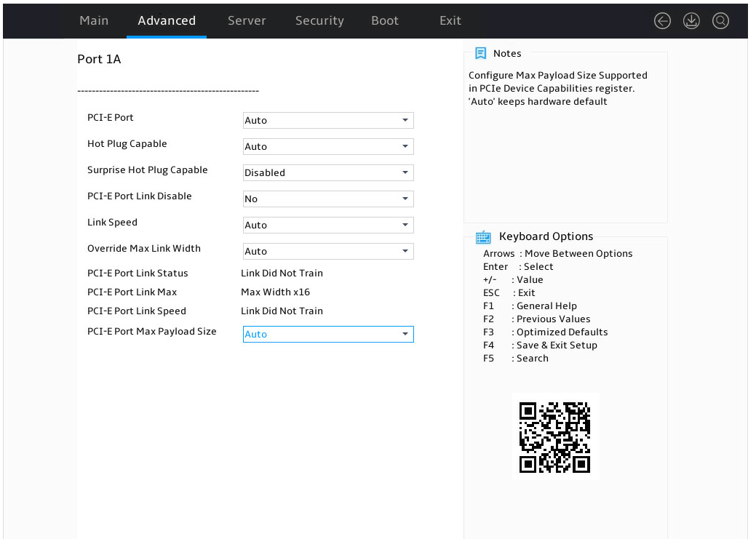Click the Link Speed label

pos(112,223)
